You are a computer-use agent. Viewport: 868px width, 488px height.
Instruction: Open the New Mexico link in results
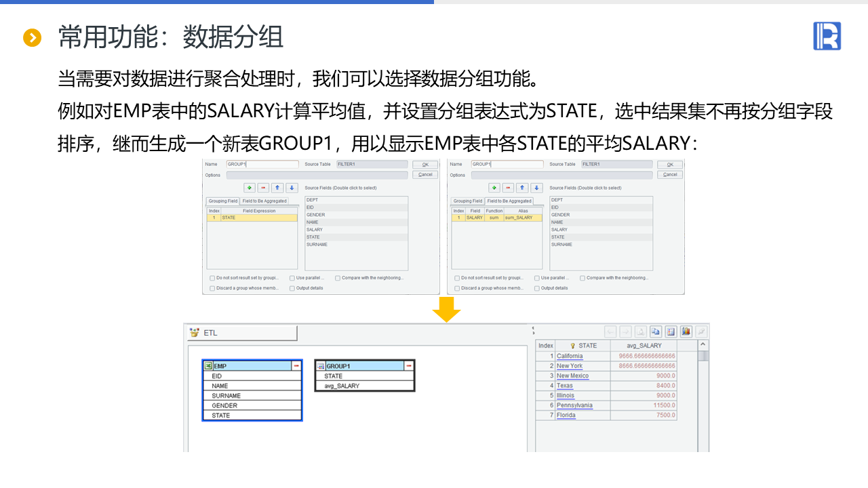pos(572,375)
